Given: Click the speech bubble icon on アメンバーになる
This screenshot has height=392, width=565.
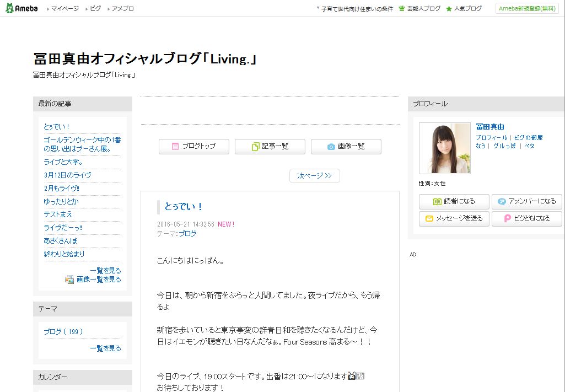Looking at the screenshot, I should [x=502, y=201].
